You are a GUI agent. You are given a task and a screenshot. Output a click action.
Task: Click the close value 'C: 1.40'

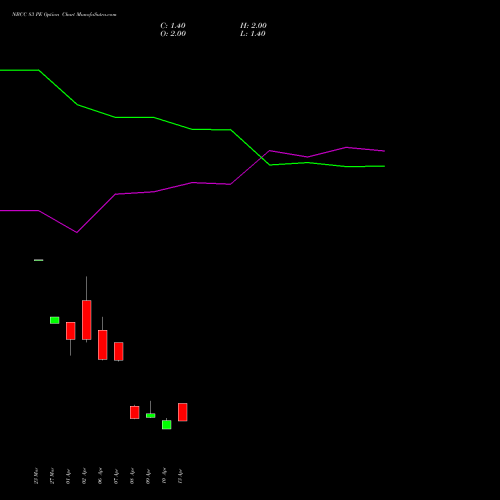pyautogui.click(x=173, y=26)
